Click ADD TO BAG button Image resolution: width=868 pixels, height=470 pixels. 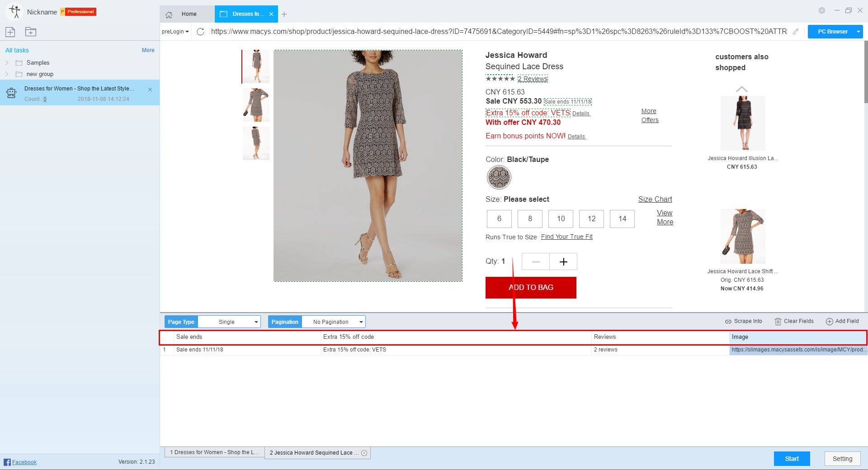pyautogui.click(x=531, y=288)
